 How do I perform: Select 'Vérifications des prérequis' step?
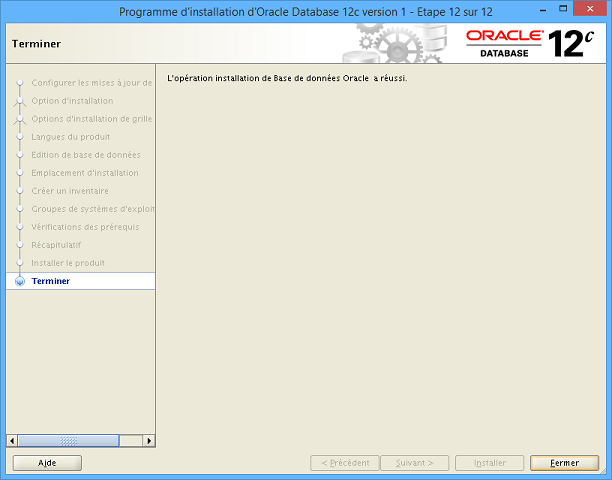(85, 227)
